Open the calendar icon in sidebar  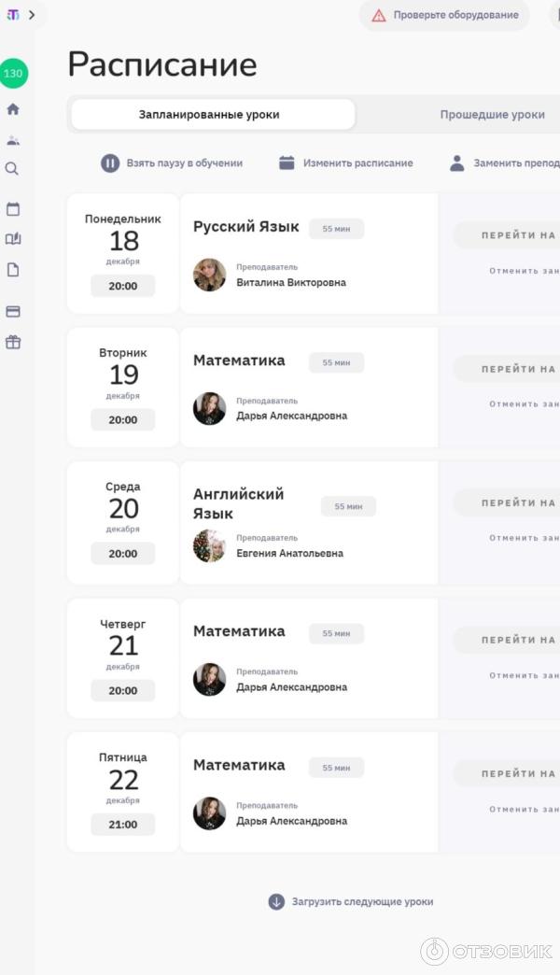13,209
